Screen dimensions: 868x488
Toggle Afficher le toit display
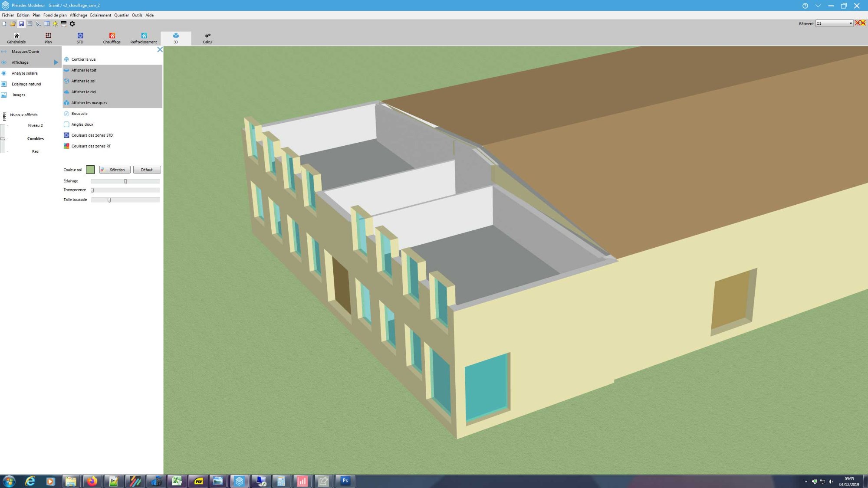[x=84, y=70]
